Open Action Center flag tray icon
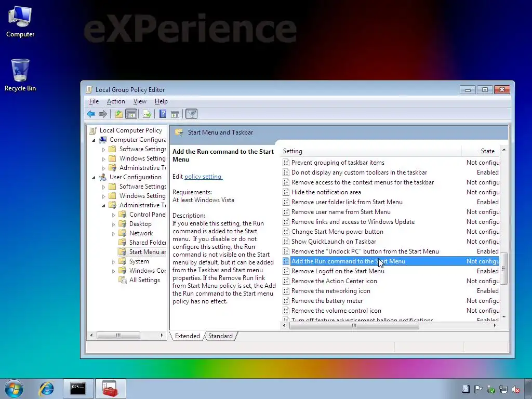 point(478,389)
